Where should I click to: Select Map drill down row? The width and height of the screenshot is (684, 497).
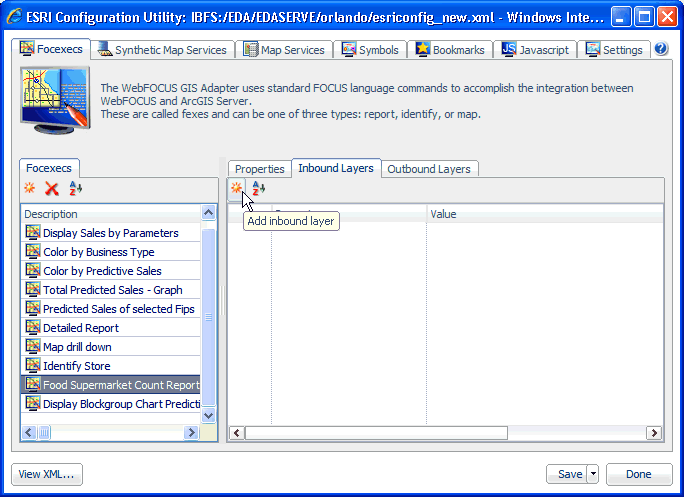(111, 346)
